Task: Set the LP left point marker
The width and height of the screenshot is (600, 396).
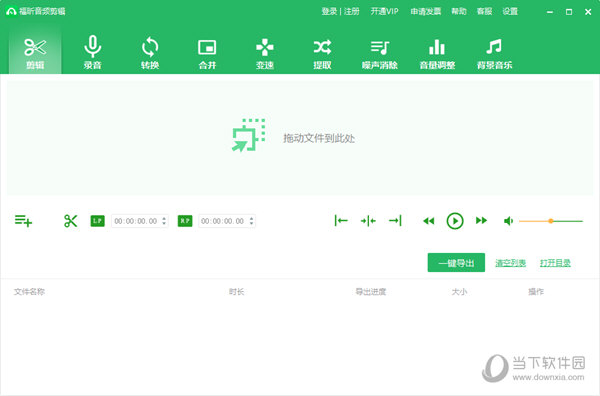Action: tap(97, 221)
